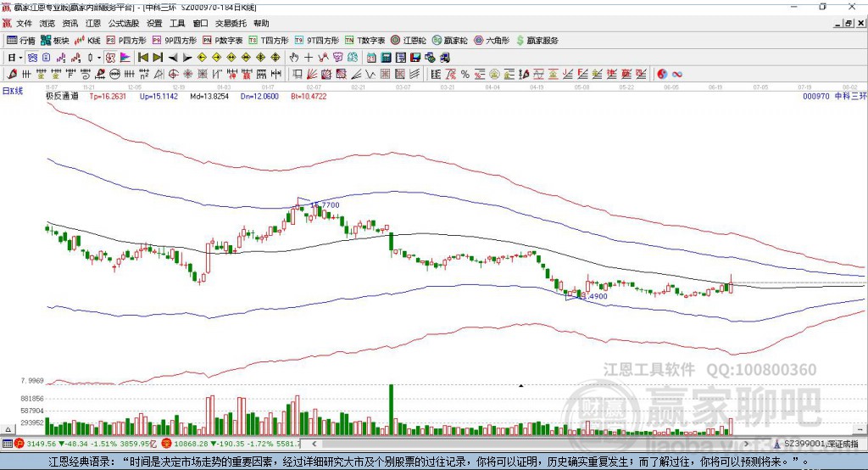
Task: Open the P四方形 square tool
Action: (x=126, y=40)
